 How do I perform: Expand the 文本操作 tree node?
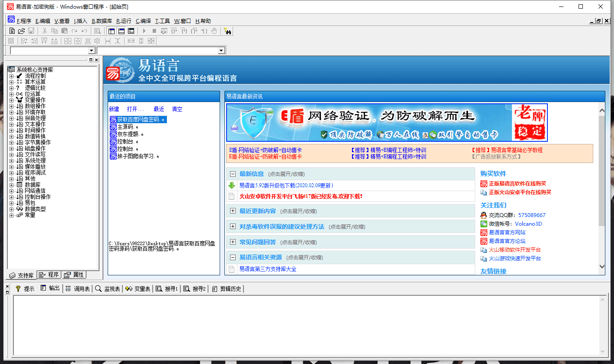tap(12, 124)
